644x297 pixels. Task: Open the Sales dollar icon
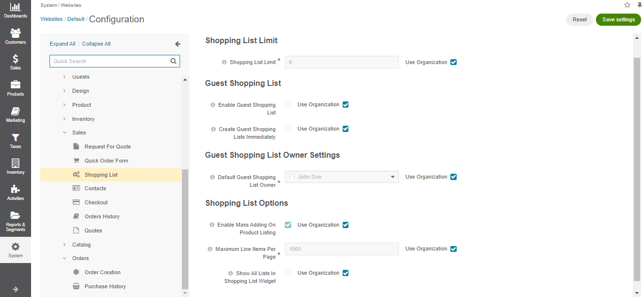coord(16,59)
